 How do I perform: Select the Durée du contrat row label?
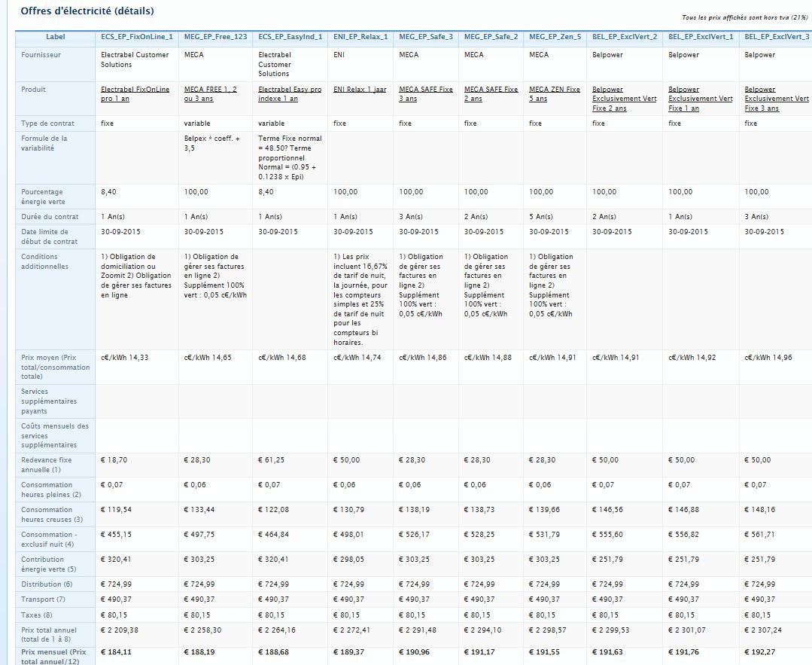click(50, 217)
